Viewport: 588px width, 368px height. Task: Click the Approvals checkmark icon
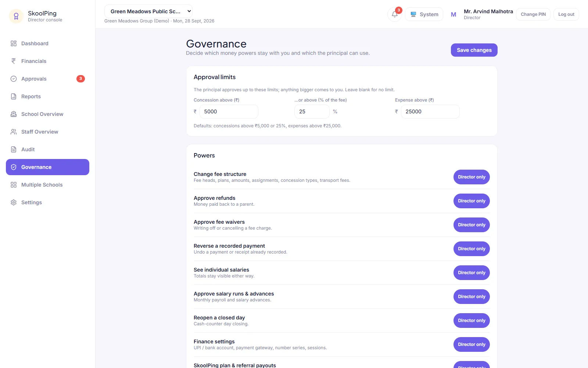click(x=14, y=79)
